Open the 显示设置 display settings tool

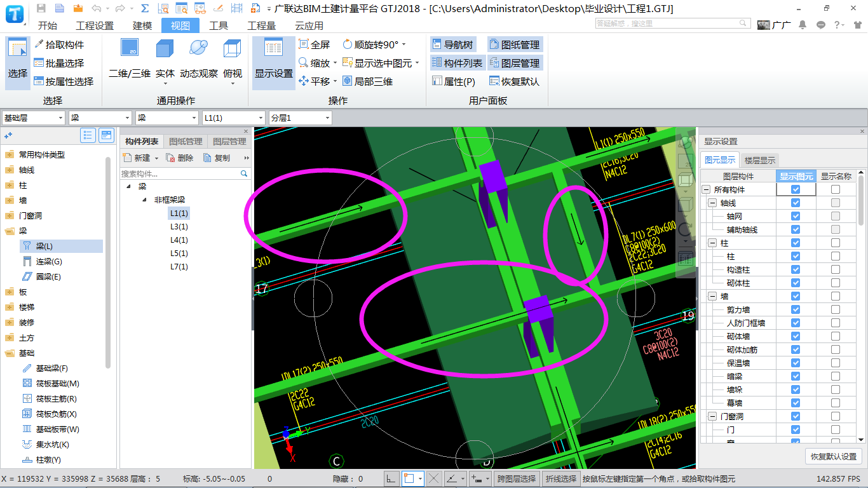[274, 62]
